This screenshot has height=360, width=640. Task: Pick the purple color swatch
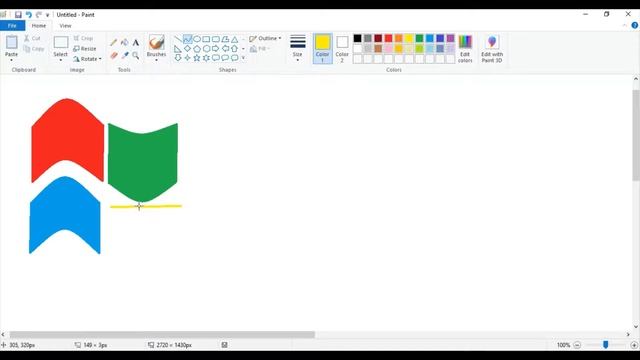click(450, 38)
